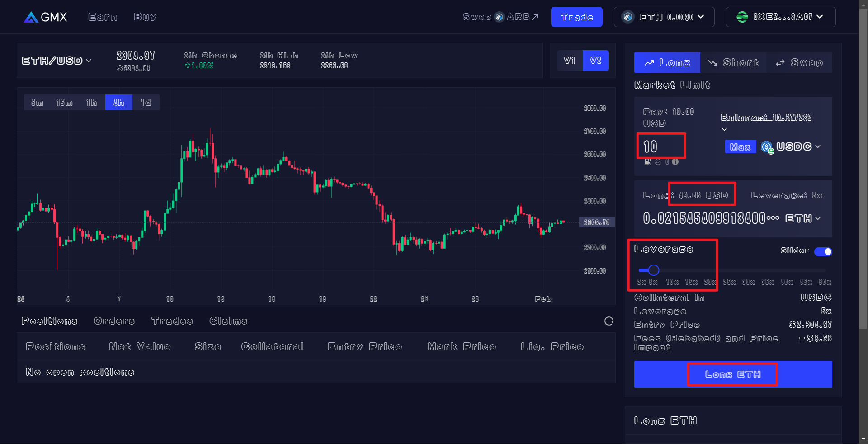Click the Collateral In USDC value

pos(816,298)
